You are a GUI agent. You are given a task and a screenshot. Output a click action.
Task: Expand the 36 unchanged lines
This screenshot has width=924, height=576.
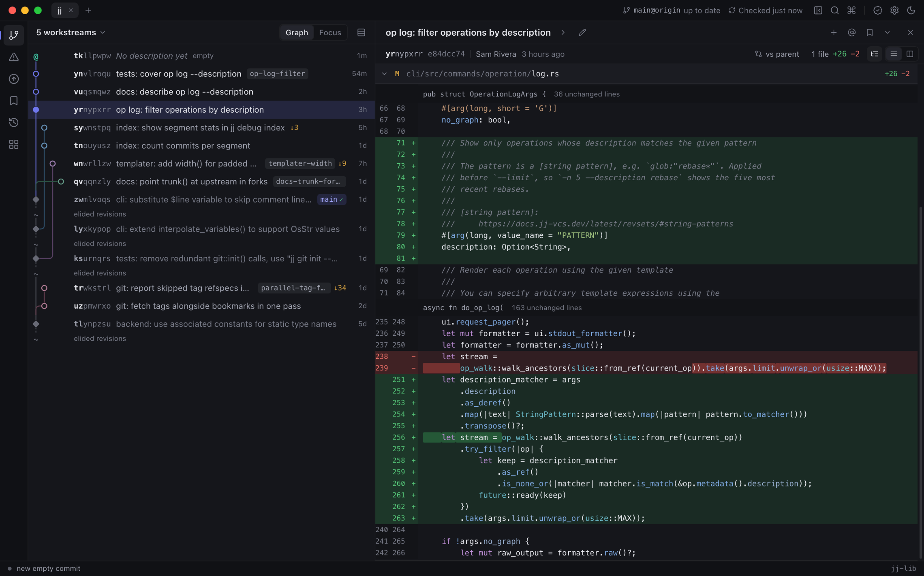click(586, 94)
